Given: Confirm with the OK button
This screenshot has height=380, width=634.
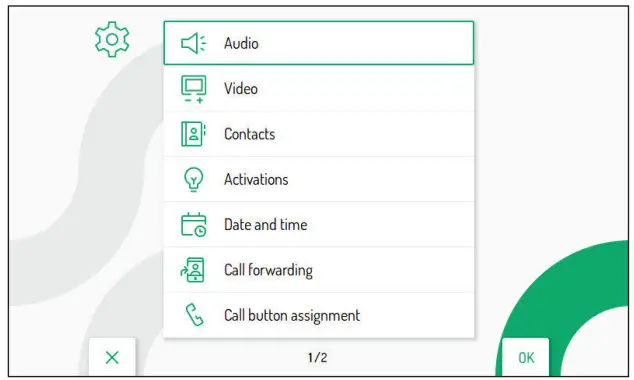Looking at the screenshot, I should (526, 357).
